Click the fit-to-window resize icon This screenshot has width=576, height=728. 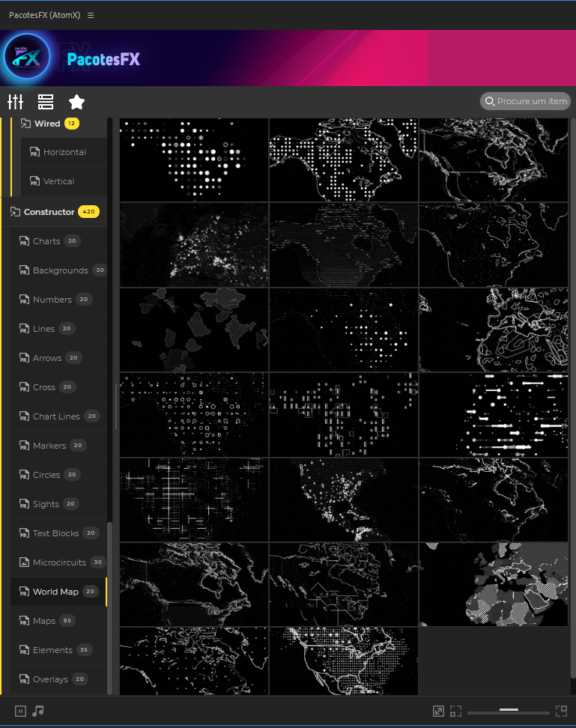438,711
